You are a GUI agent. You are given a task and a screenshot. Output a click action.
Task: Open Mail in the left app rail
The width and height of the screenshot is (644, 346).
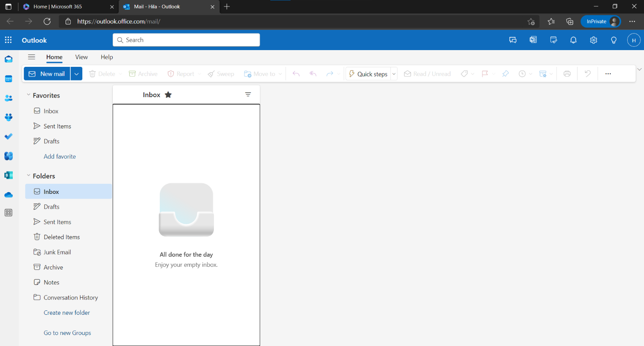point(8,59)
